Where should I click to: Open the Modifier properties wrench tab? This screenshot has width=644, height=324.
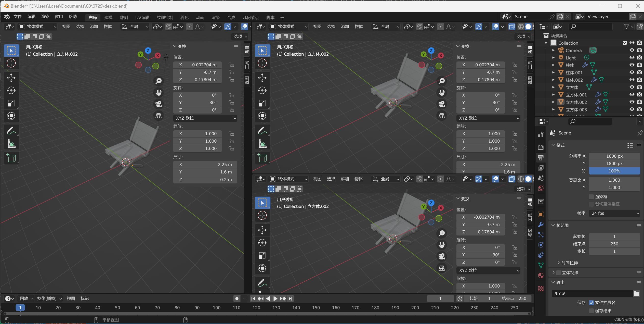[x=541, y=224]
